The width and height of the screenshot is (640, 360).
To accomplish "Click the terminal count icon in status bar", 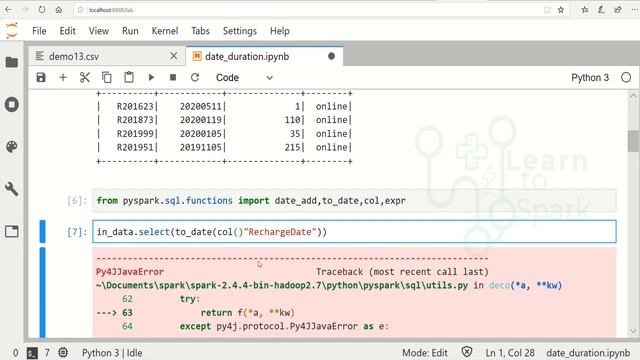I will [x=32, y=353].
